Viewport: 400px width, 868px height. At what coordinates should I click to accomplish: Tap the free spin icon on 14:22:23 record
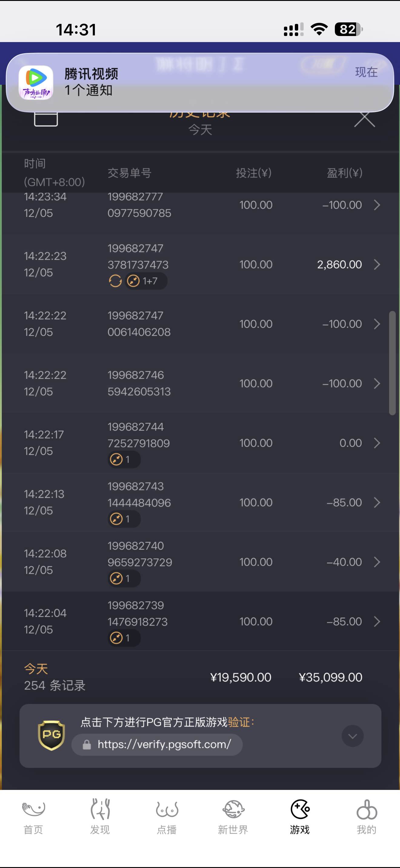pyautogui.click(x=115, y=281)
